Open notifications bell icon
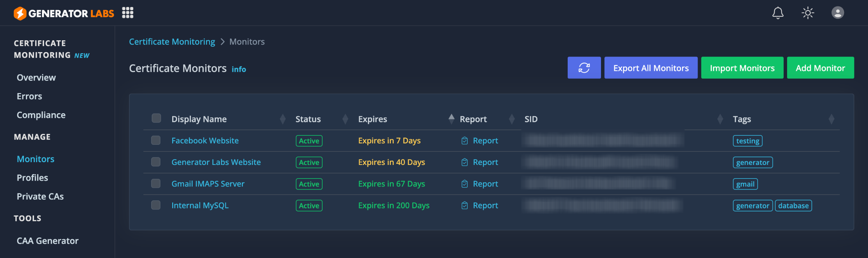This screenshot has height=258, width=868. [x=778, y=13]
